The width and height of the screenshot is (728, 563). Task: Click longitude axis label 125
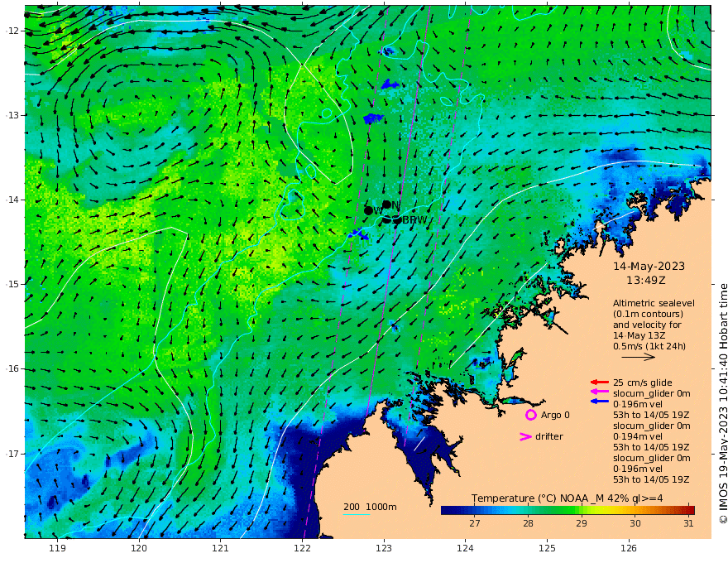click(548, 549)
